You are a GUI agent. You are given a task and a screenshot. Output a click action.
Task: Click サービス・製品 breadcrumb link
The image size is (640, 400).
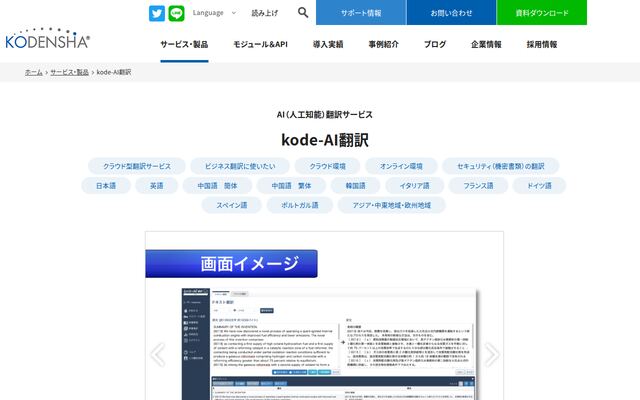tap(69, 72)
